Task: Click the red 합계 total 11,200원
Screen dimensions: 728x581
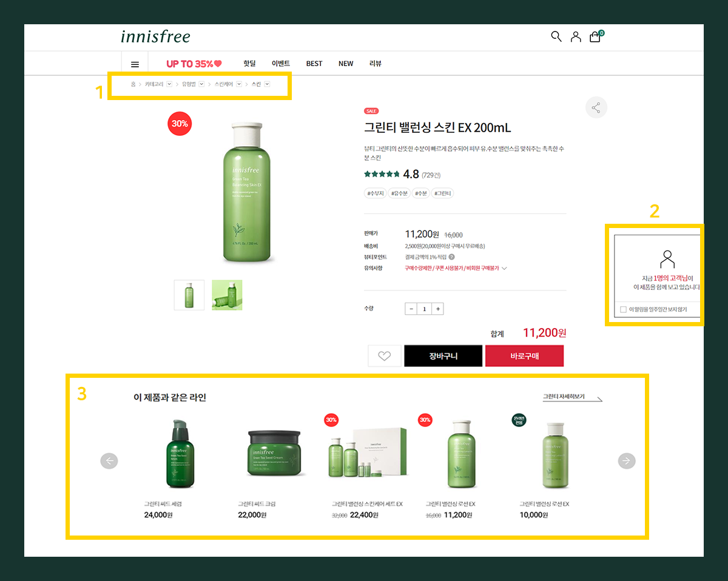Action: [544, 333]
